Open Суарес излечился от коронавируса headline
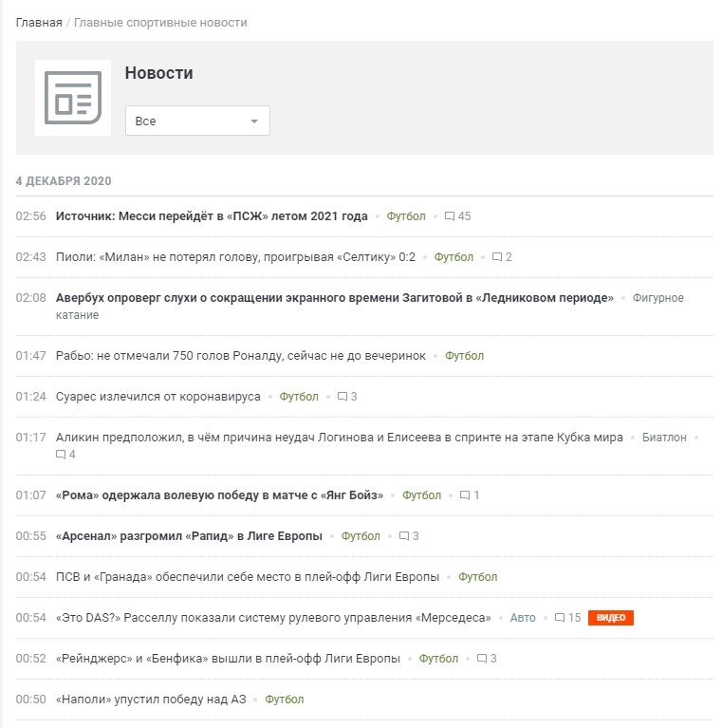The height and width of the screenshot is (728, 722). 158,397
